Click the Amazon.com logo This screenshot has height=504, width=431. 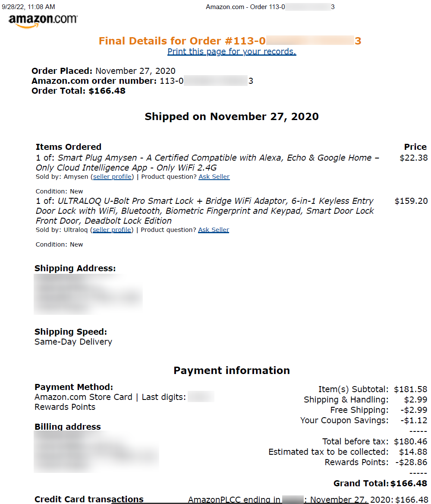coord(43,21)
